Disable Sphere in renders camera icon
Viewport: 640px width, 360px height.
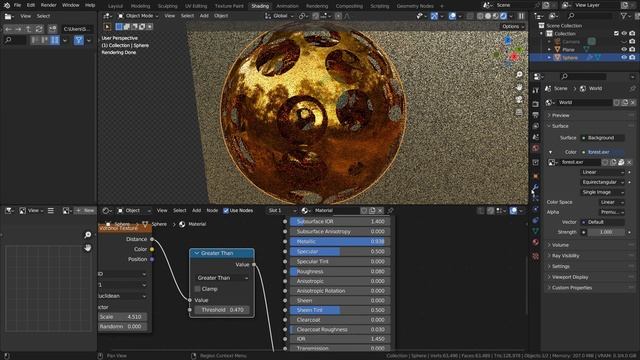click(632, 58)
